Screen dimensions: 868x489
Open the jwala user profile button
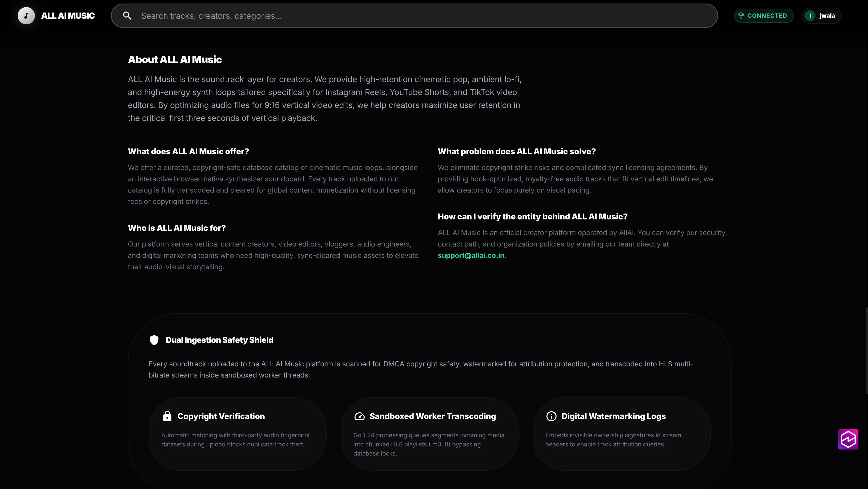[821, 15]
